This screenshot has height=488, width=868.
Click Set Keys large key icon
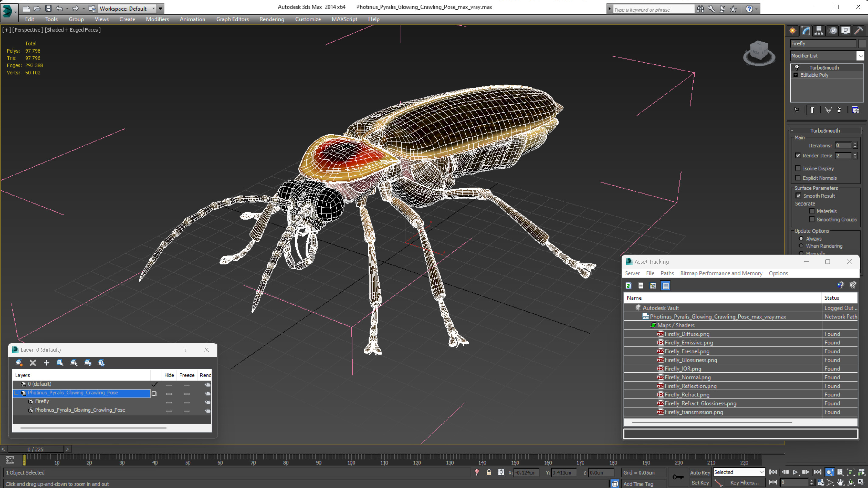678,477
